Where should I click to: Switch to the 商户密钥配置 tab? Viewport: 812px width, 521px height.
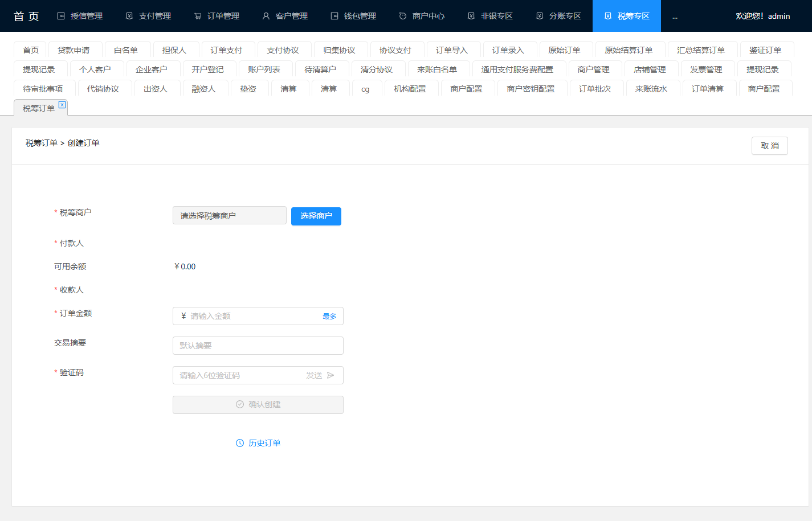(x=531, y=89)
